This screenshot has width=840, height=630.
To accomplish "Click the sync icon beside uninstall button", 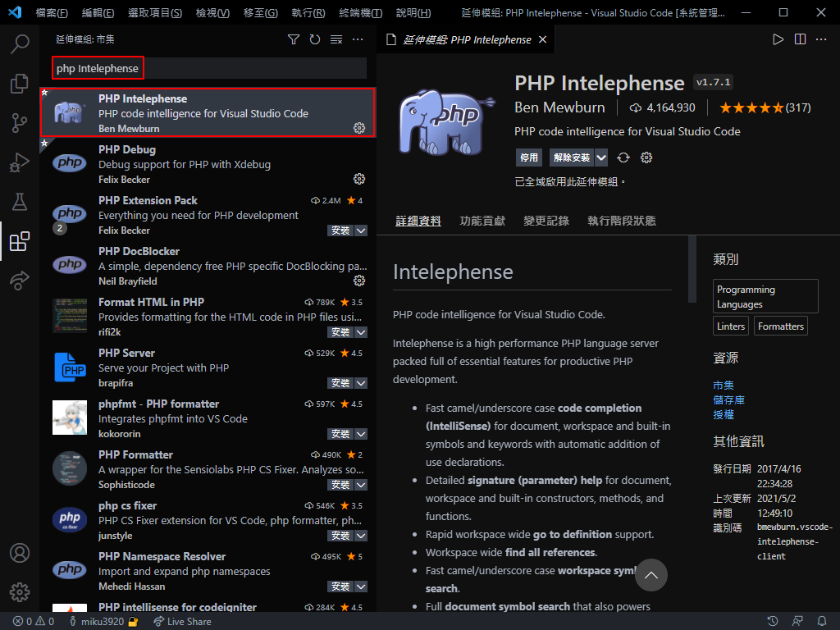I will [623, 157].
